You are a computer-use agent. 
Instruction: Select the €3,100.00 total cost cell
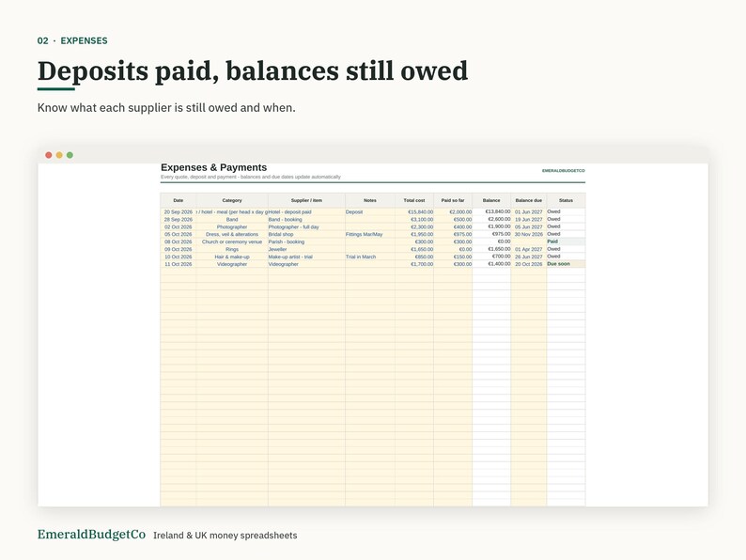tap(414, 219)
